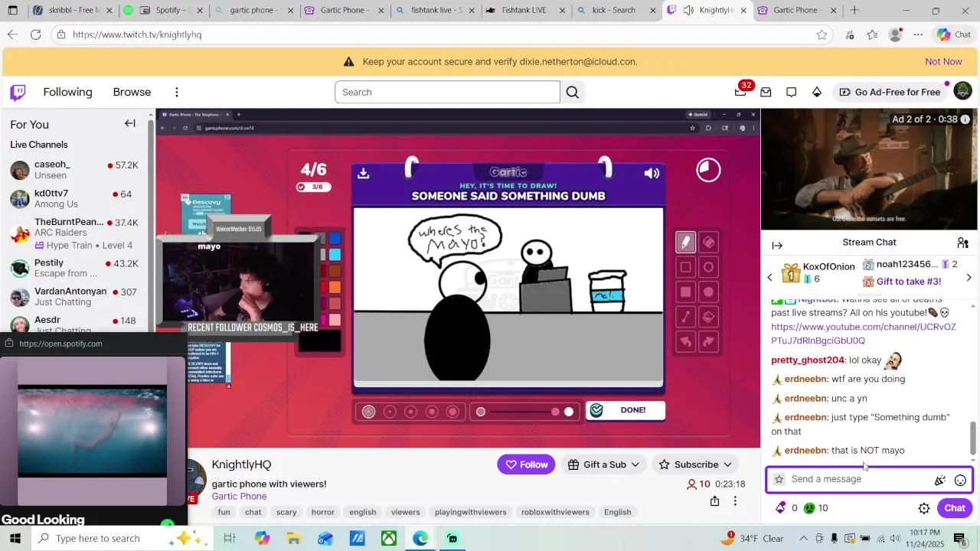Show next gift leaderboard entry arrow

969,278
